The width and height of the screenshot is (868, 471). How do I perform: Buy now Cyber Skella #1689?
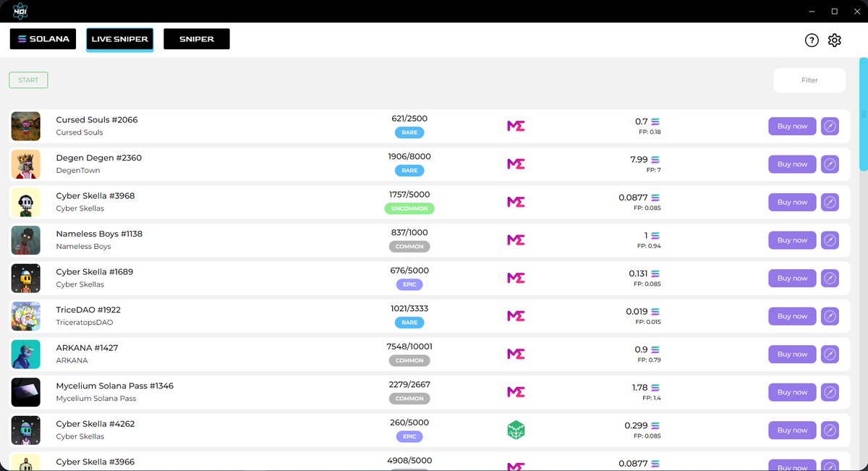point(792,278)
